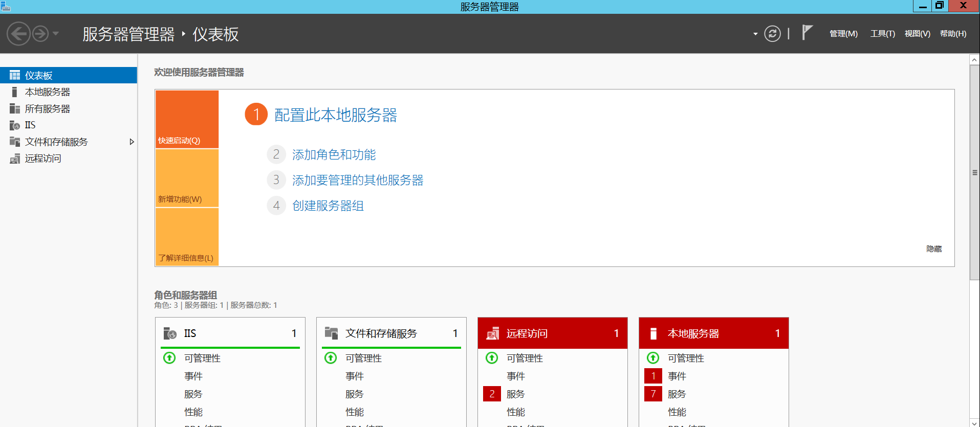Click 隐藏 to hide welcome tile
980x427 pixels.
coord(934,249)
